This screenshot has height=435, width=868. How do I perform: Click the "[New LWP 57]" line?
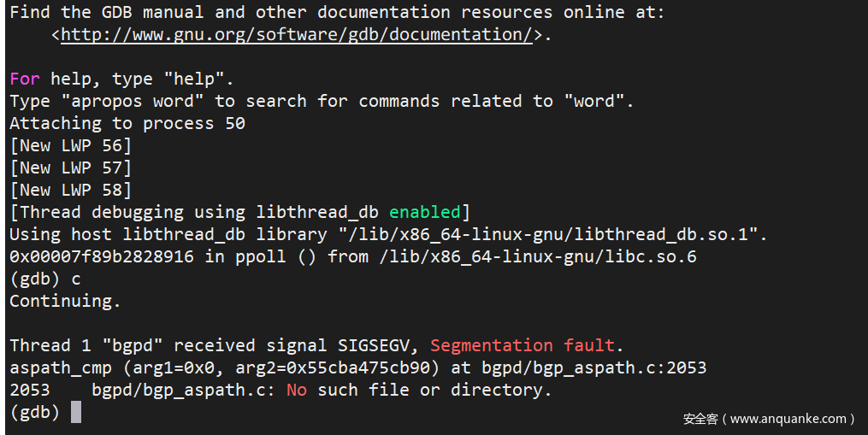tap(70, 168)
